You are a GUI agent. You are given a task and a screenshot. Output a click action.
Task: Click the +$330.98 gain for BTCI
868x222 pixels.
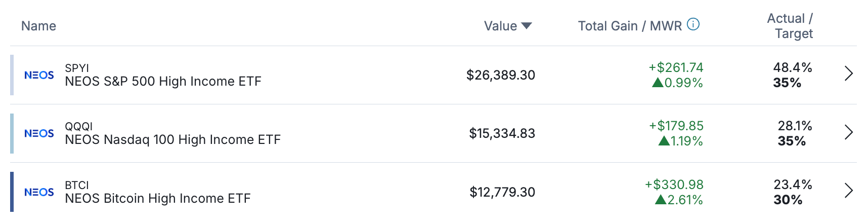click(674, 184)
